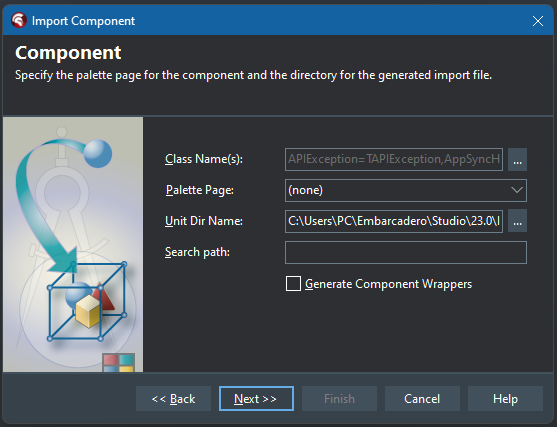The height and width of the screenshot is (427, 557).
Task: Cancel the import wizard
Action: pyautogui.click(x=422, y=399)
